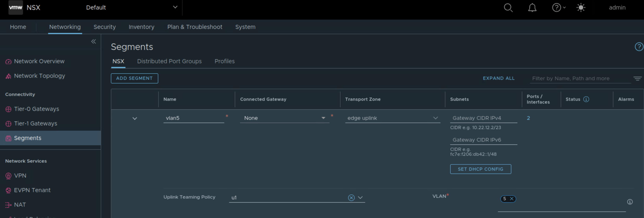
Task: Open edge uplink Transport Zone dropdown
Action: 436,118
